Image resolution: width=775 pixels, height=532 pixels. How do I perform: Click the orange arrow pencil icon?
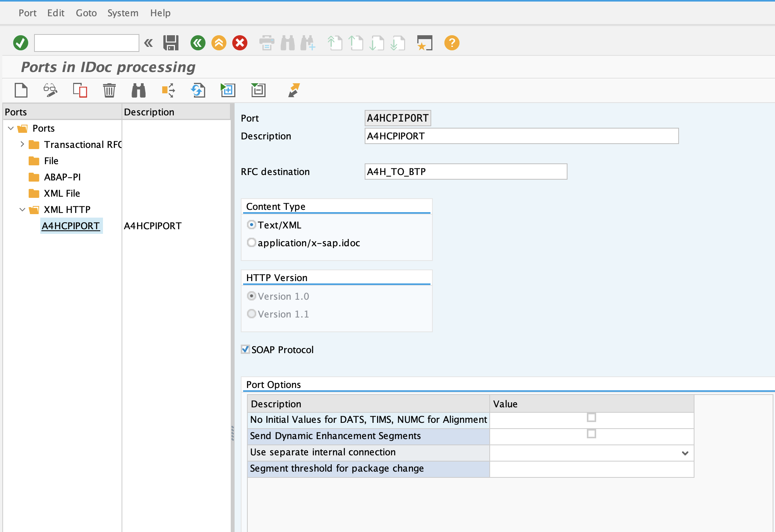click(294, 90)
